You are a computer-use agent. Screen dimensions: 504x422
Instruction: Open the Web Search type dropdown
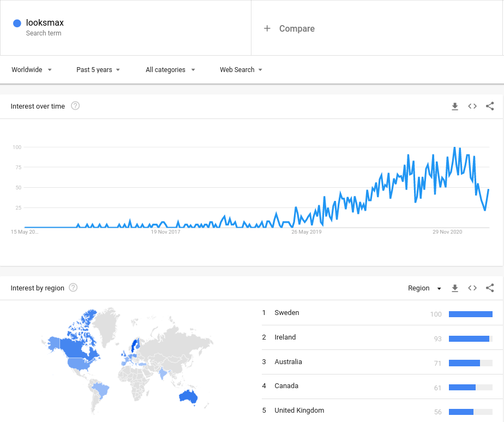[241, 70]
